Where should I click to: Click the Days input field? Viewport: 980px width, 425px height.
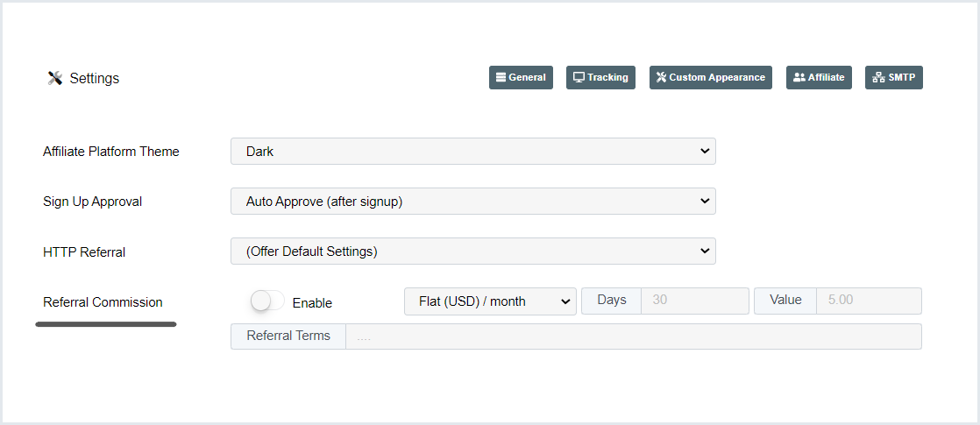(694, 301)
